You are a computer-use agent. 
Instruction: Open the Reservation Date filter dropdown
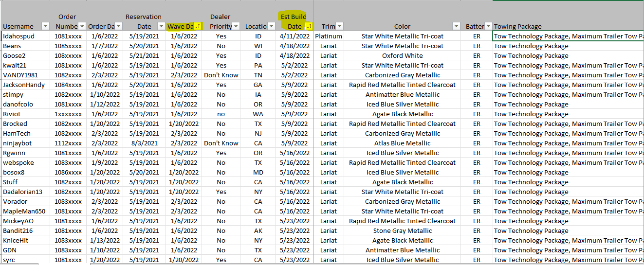coord(161,26)
